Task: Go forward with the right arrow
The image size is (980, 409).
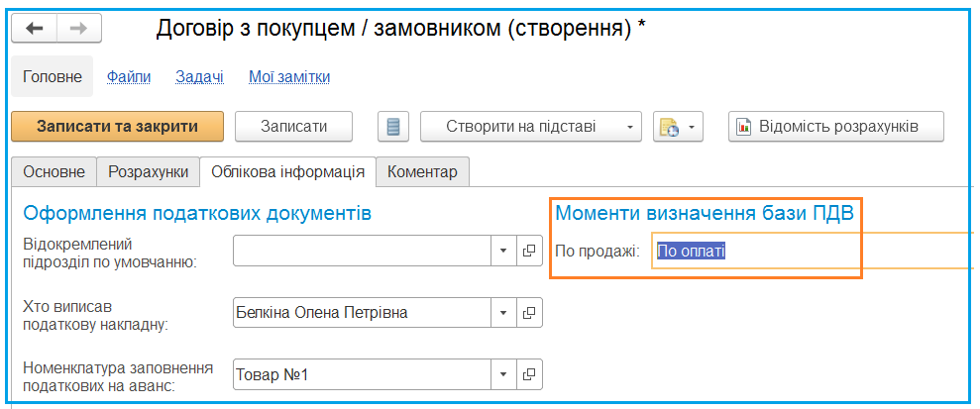Action: click(x=79, y=29)
